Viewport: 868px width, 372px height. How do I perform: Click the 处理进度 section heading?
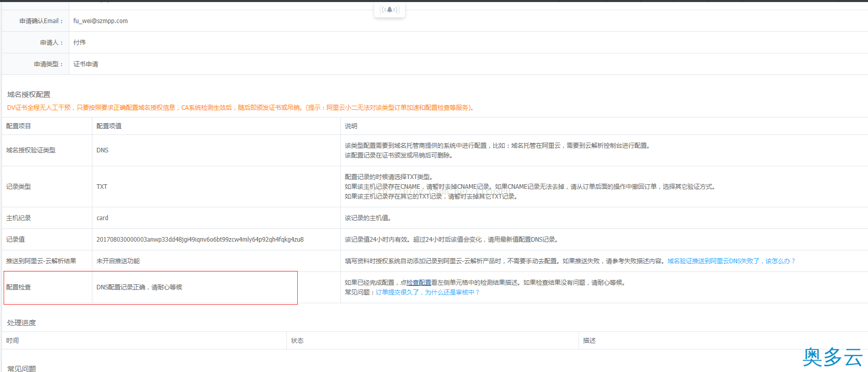(22, 323)
